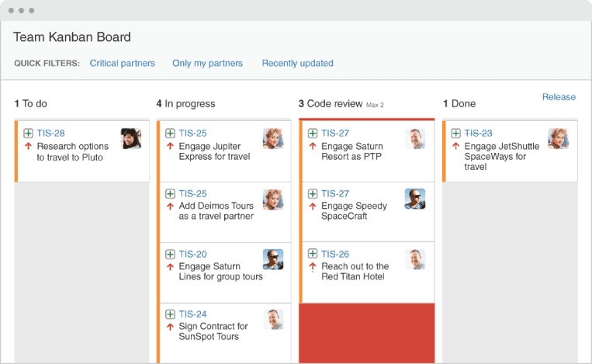Click the issue type icon on TIS-24
Image resolution: width=592 pixels, height=364 pixels.
[x=170, y=314]
